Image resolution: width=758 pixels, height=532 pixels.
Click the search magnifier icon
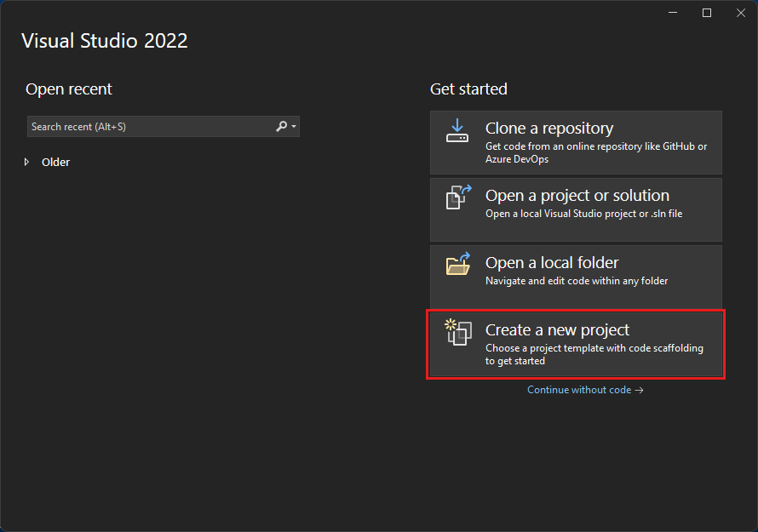click(279, 126)
